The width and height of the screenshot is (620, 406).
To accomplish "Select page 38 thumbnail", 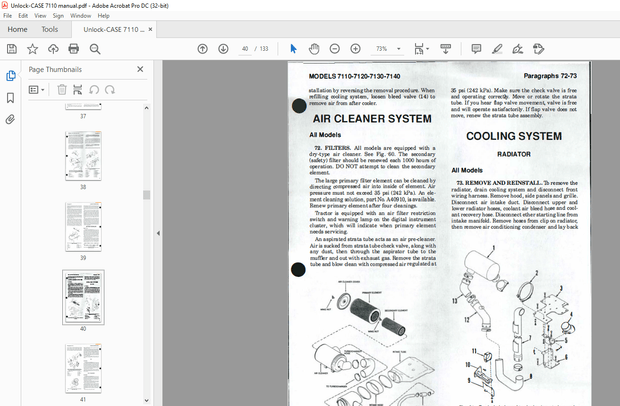I will [83, 156].
